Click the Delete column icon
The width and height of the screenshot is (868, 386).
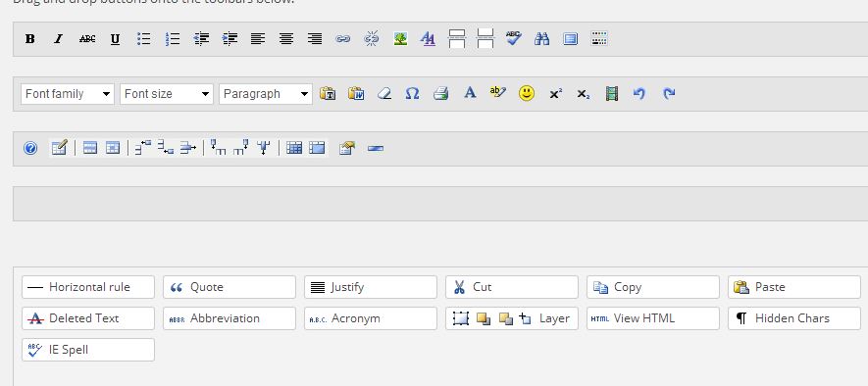click(264, 148)
